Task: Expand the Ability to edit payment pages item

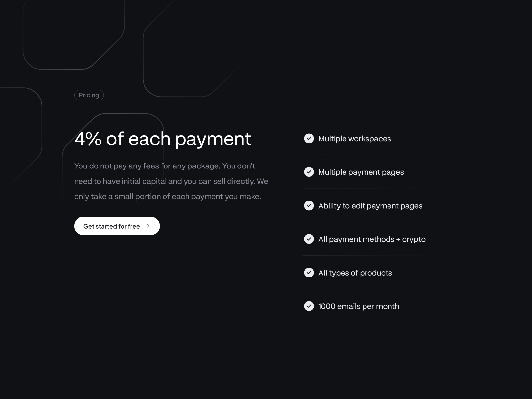Action: tap(370, 206)
